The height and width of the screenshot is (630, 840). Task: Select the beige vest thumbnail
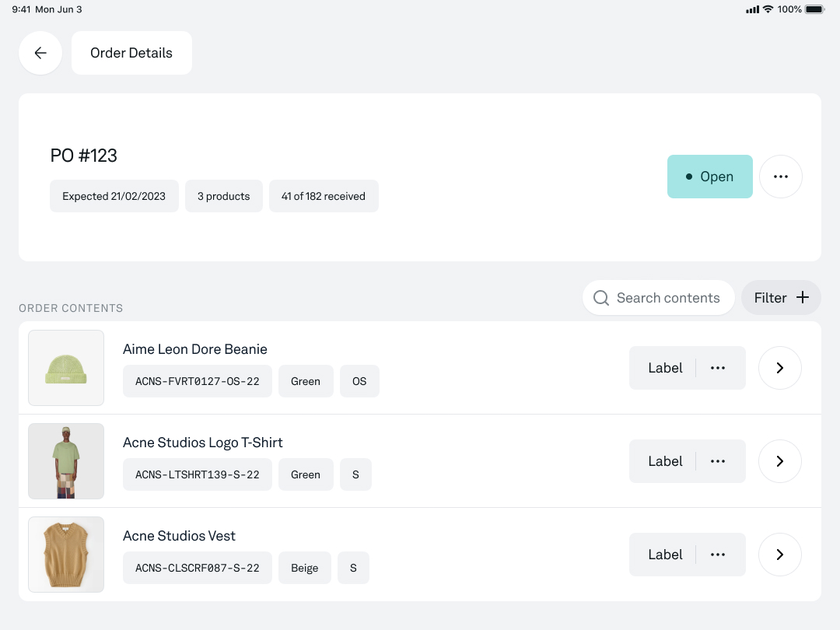pyautogui.click(x=66, y=554)
